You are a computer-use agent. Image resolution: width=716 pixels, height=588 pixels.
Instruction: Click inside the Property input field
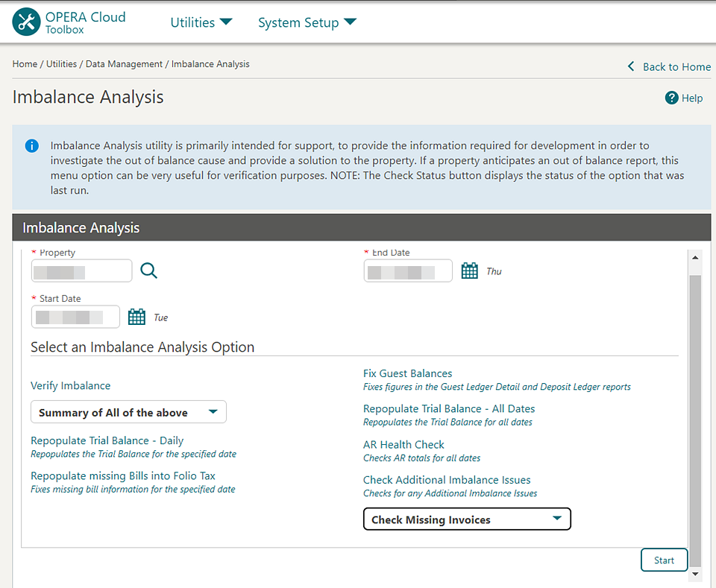81,271
